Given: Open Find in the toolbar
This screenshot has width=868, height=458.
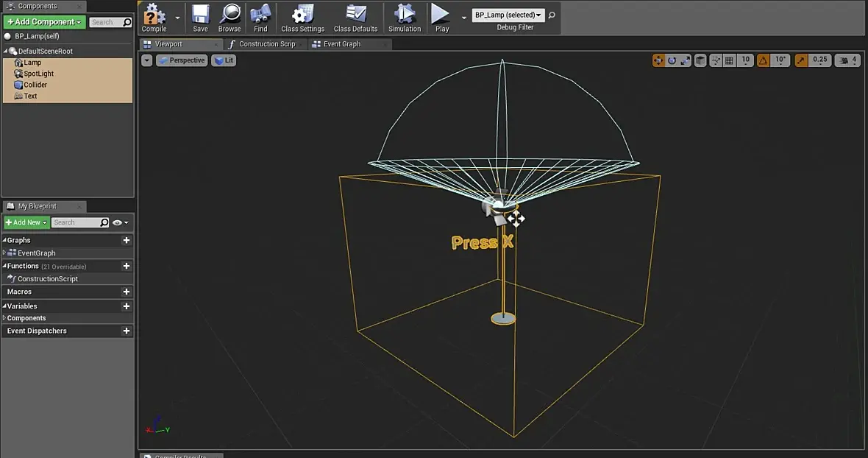Looking at the screenshot, I should tap(260, 18).
